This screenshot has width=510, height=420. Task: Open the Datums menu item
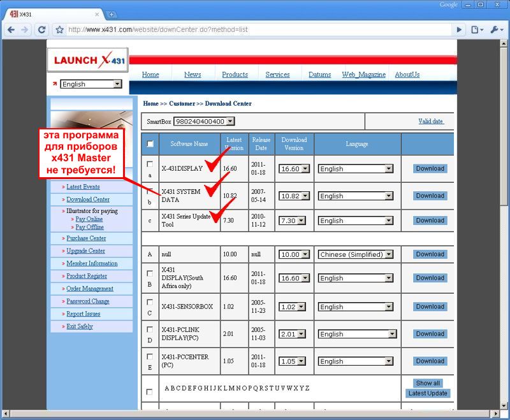[x=320, y=75]
